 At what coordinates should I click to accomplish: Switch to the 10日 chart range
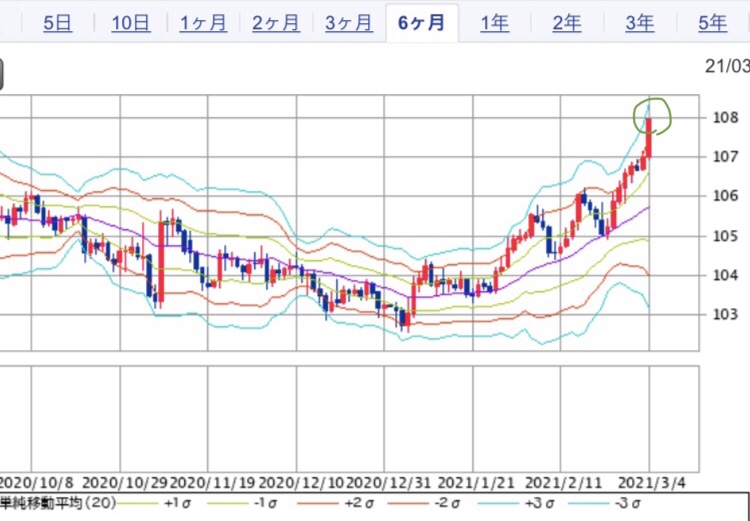(x=131, y=23)
